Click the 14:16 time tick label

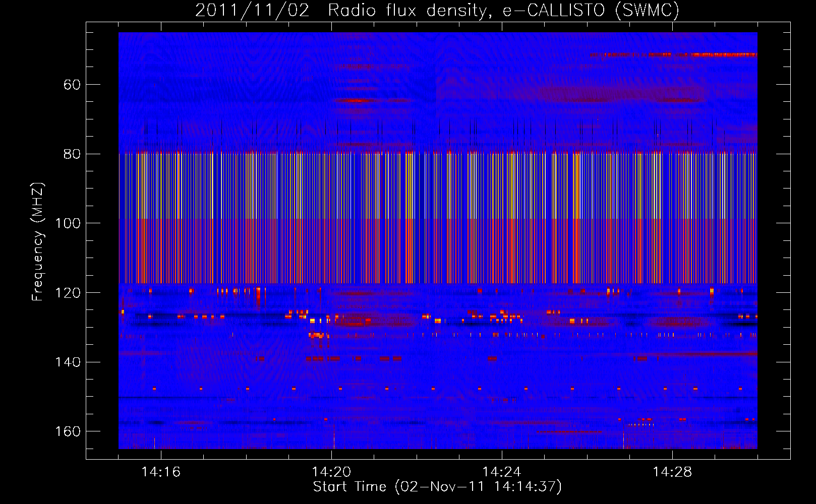[x=161, y=472]
